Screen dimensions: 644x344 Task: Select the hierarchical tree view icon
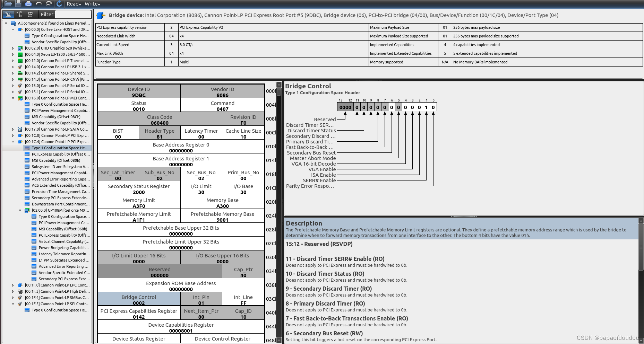pyautogui.click(x=9, y=14)
